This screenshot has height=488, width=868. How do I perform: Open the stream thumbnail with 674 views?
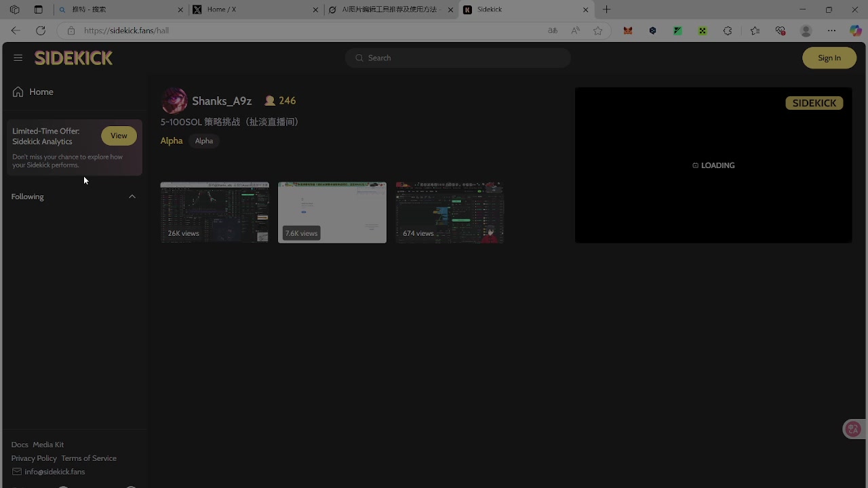450,212
